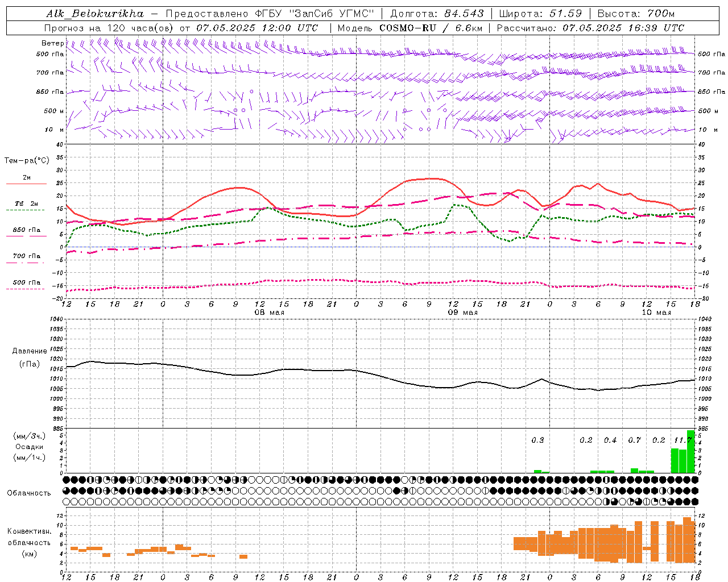The height and width of the screenshot is (582, 728).
Task: Select the '(км)' unit under convective cloud label
Action: coord(30,554)
